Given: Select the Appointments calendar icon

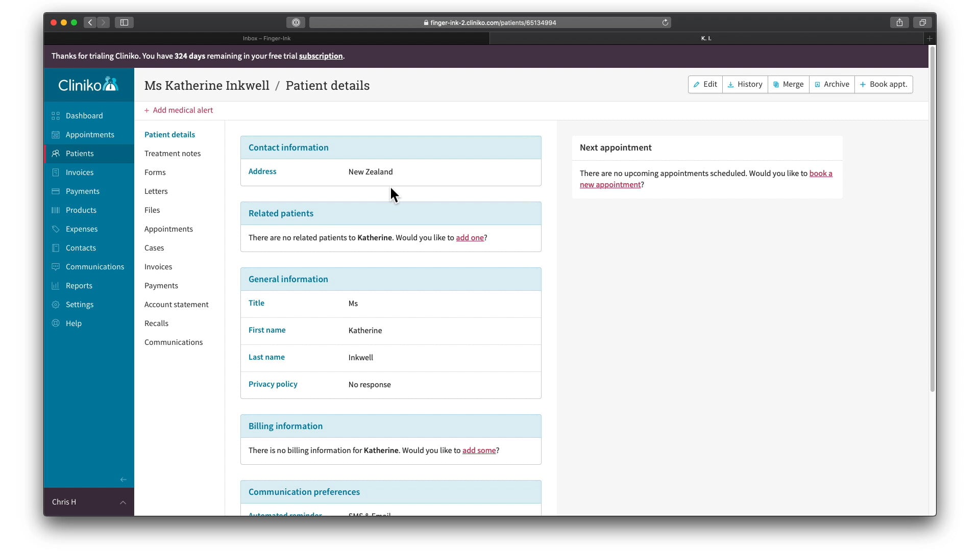Looking at the screenshot, I should pyautogui.click(x=56, y=135).
